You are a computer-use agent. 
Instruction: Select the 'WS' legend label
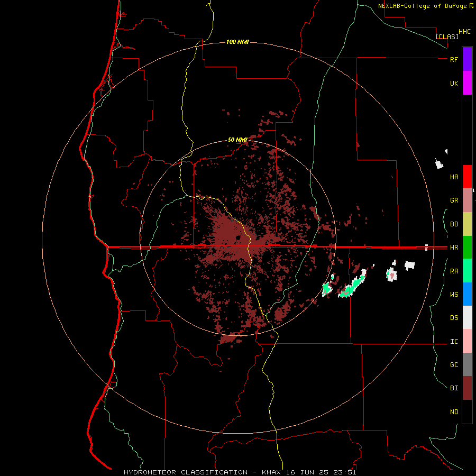[x=454, y=294]
